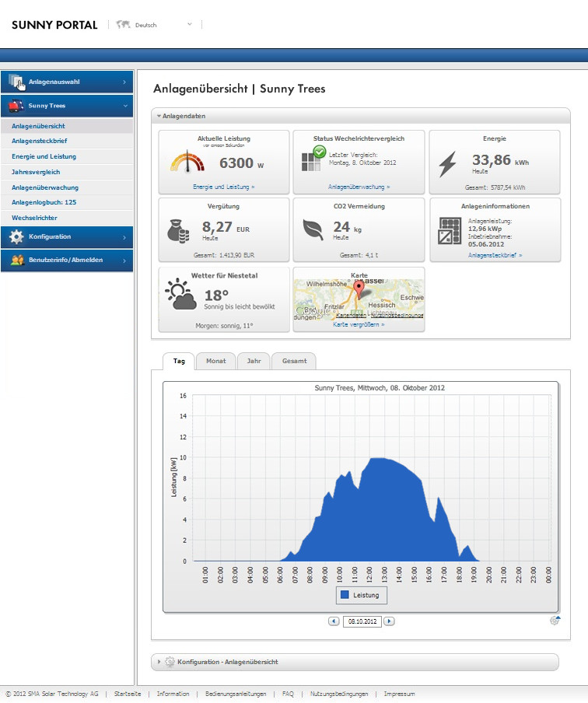588x703 pixels.
Task: Click the inverter comparison status icon
Action: pyautogui.click(x=313, y=159)
